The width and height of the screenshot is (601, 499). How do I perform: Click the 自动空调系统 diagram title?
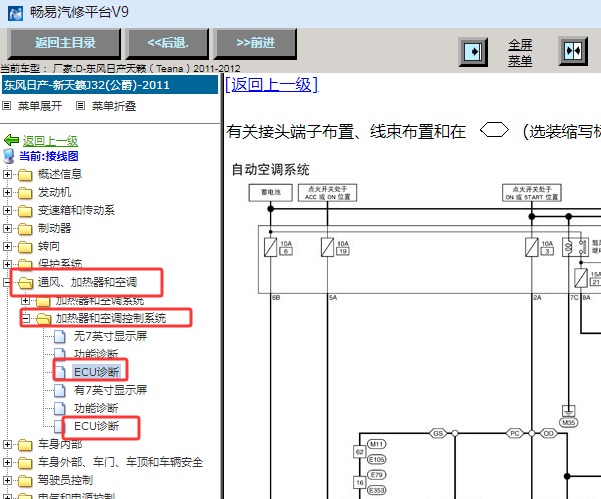[x=271, y=169]
